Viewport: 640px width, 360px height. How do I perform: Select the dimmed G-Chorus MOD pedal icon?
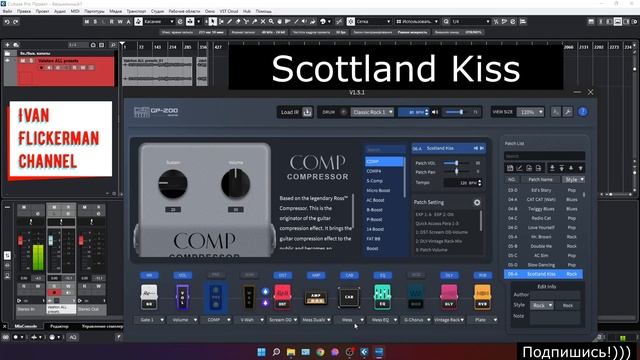(416, 297)
